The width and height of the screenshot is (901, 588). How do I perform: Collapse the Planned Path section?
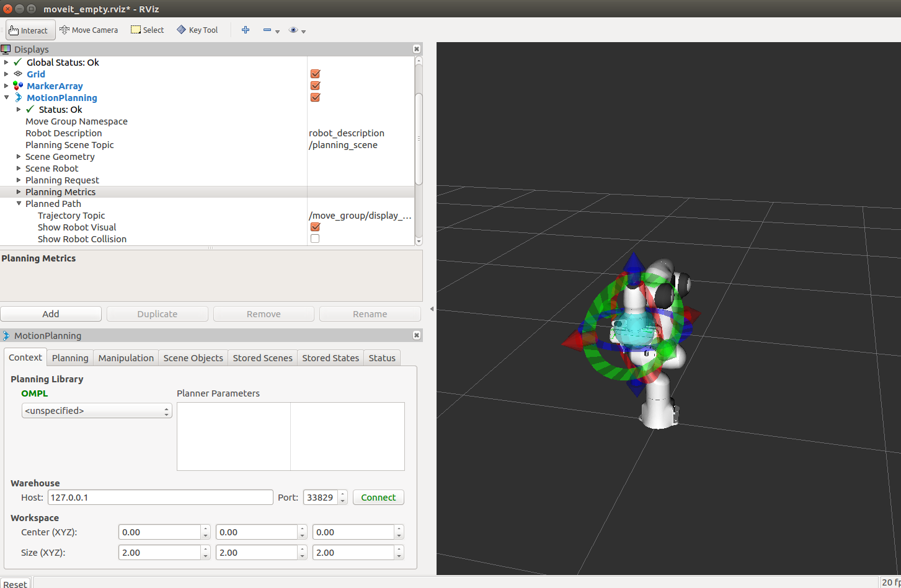(x=19, y=203)
